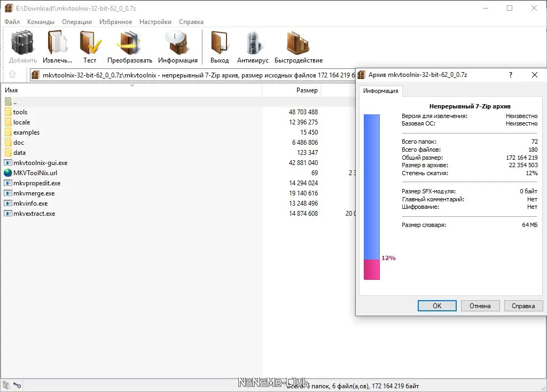Screen dimensions: 547x392
Task: Click the mkvpropedit.exe file icon
Action: pos(8,183)
